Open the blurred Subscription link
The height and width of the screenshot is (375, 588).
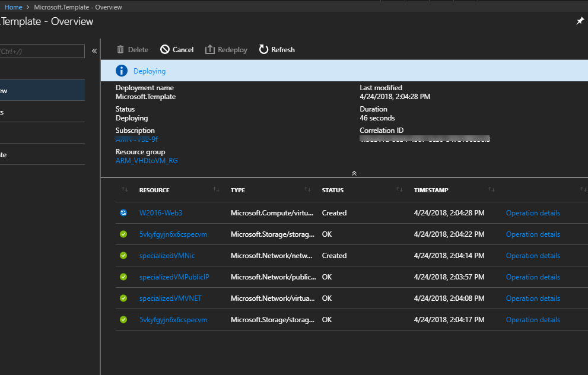coord(136,139)
